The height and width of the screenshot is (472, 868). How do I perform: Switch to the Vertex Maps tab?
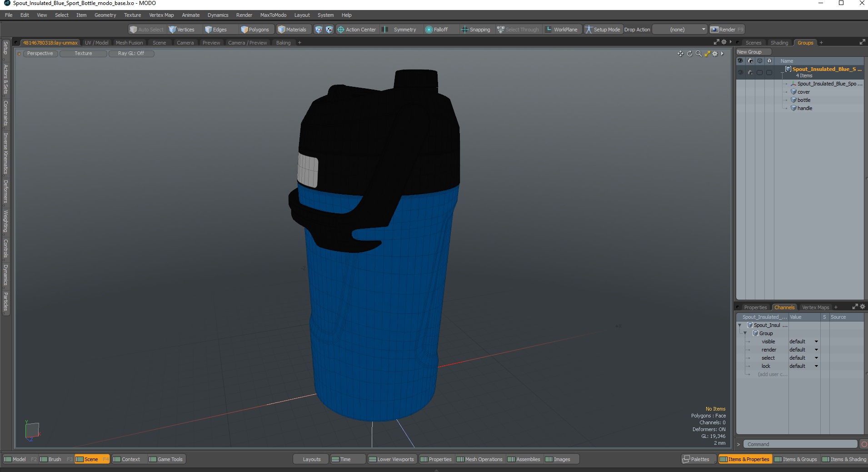[x=815, y=307]
